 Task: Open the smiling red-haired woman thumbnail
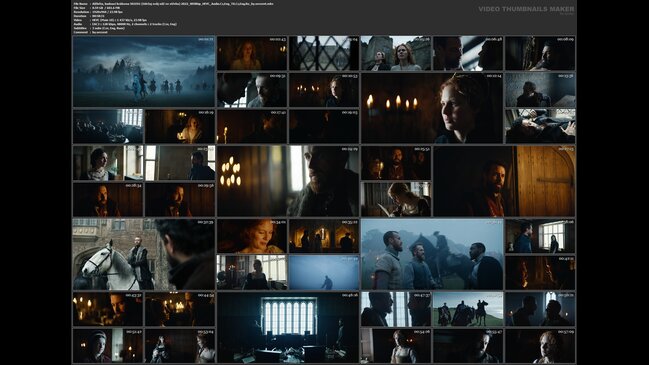252,236
